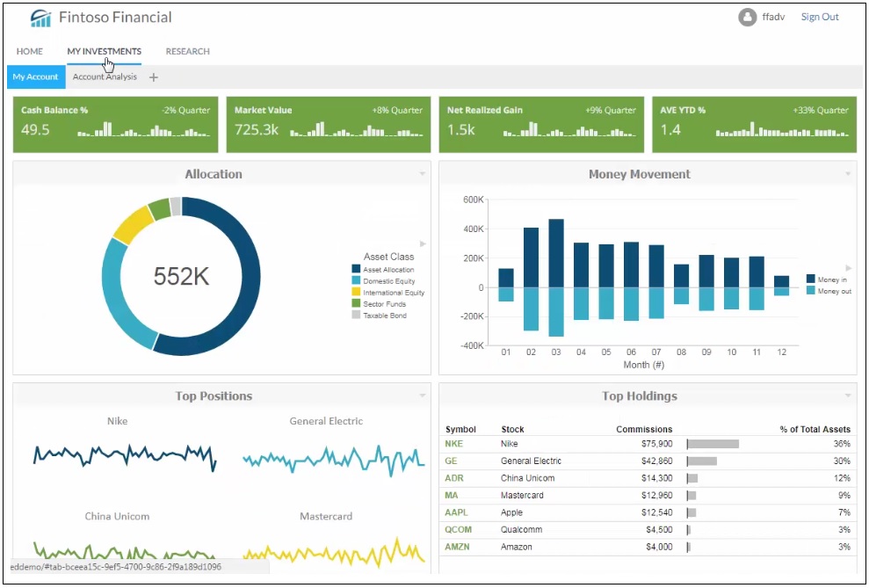Select the Market Value KPI card
Viewport: 869px width, 588px height.
(329, 125)
